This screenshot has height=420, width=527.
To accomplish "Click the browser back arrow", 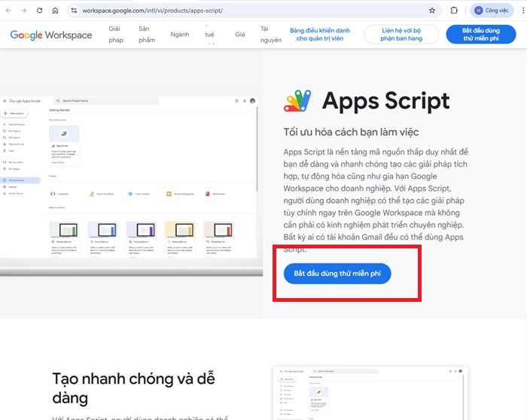I will click(x=8, y=11).
